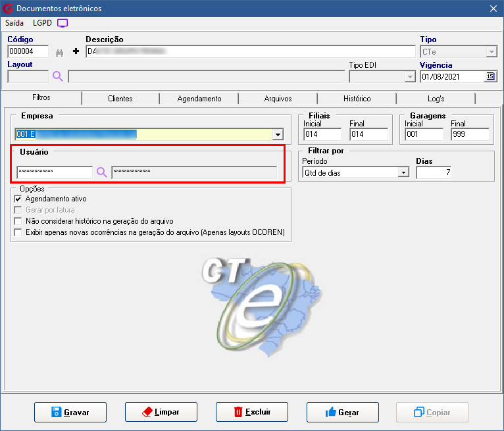
Task: Select the Filtros tab
Action: [x=41, y=97]
